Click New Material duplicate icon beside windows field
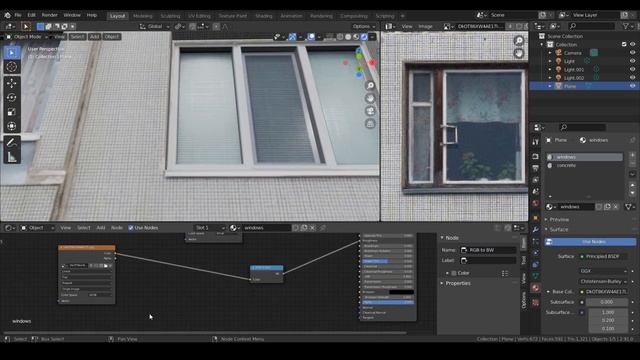 click(607, 207)
